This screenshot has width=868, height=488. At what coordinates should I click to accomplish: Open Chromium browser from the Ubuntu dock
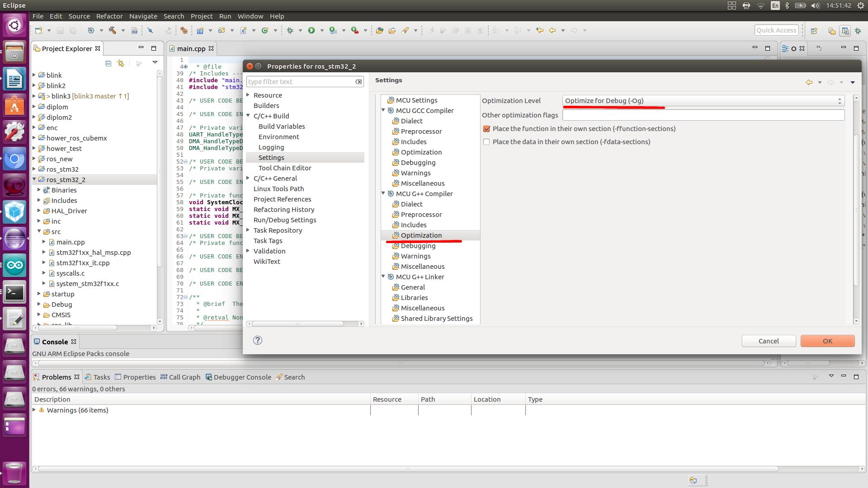pos(14,159)
